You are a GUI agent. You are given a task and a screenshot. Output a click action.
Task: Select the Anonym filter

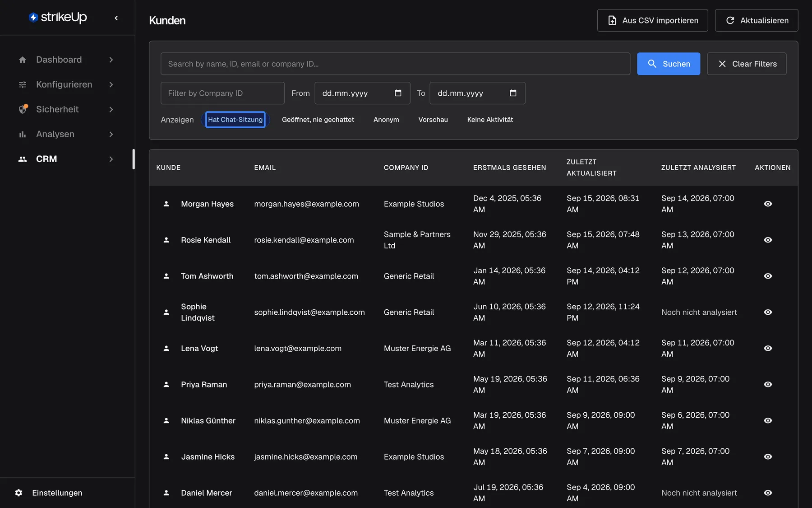point(386,120)
